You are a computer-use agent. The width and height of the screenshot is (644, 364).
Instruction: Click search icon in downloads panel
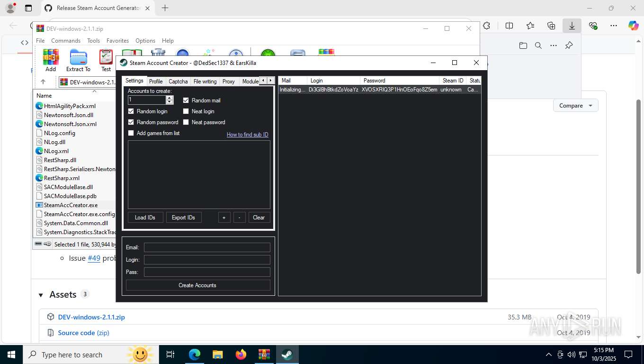click(538, 45)
